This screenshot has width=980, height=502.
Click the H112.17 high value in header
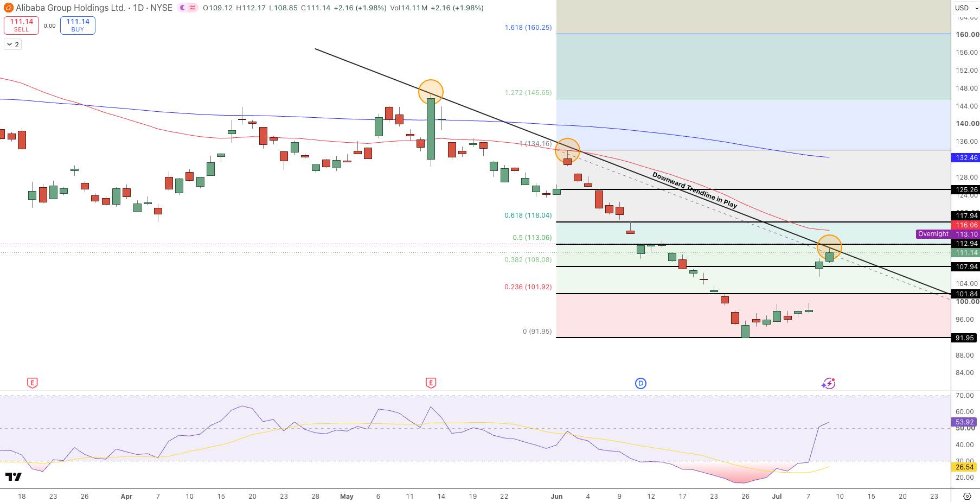point(251,8)
